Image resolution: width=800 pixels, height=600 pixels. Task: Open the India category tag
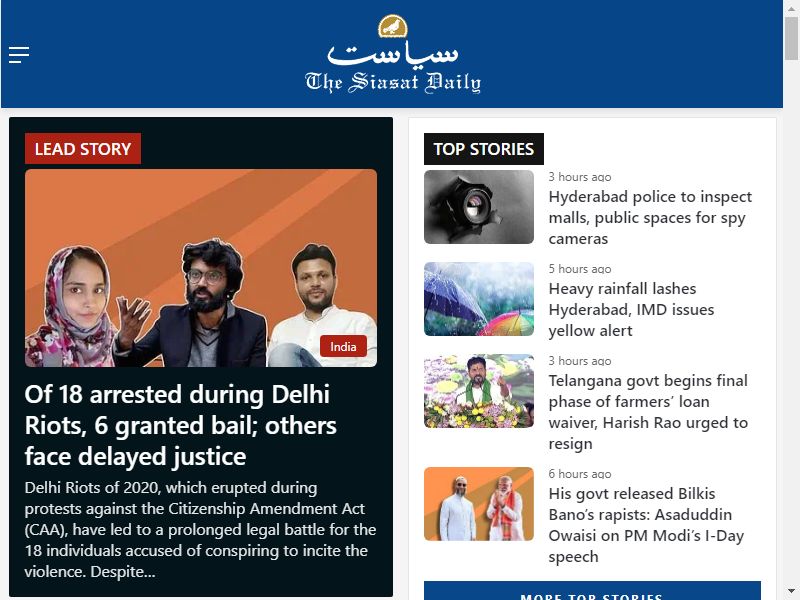tap(343, 346)
